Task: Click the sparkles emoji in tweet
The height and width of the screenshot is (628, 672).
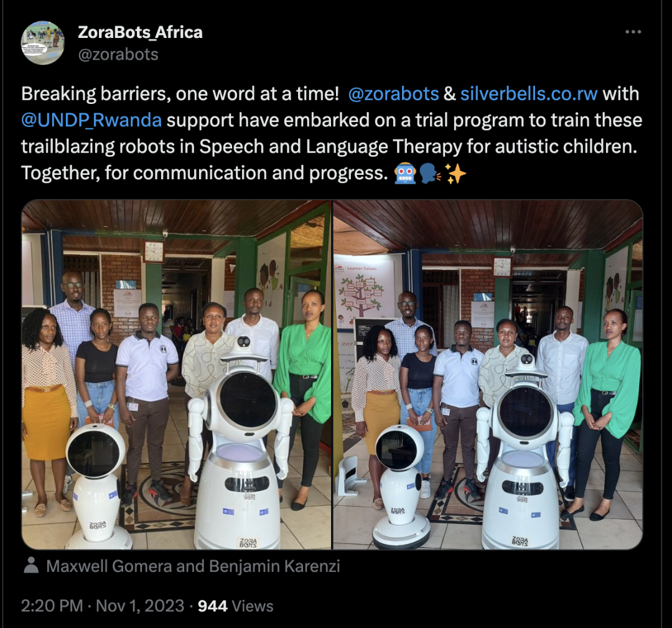Action: click(455, 174)
